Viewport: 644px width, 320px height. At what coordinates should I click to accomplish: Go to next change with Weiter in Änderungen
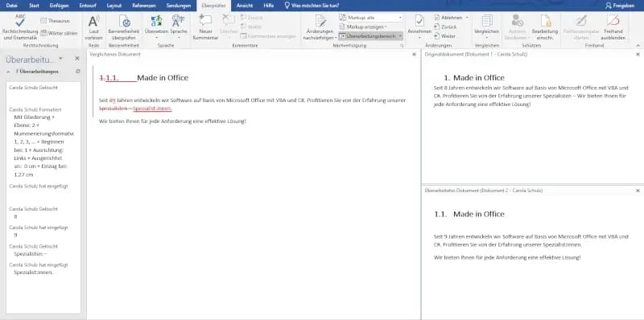[x=445, y=36]
